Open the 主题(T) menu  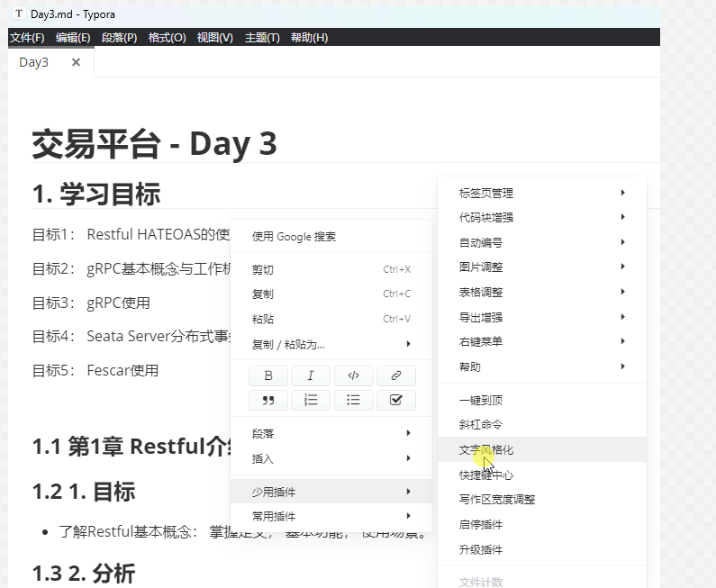262,38
